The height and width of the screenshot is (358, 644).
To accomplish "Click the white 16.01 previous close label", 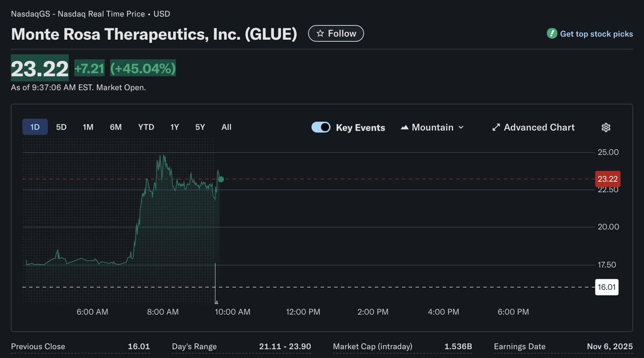I will click(x=606, y=287).
